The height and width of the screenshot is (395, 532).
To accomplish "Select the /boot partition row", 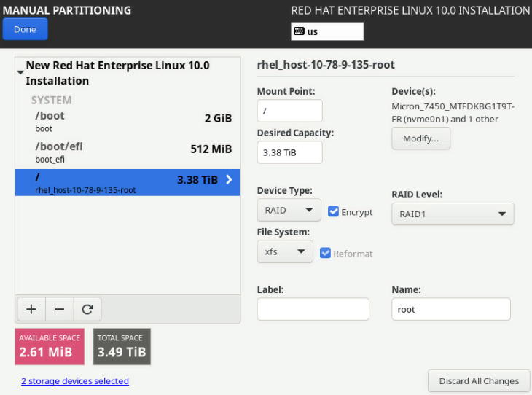I will pos(128,122).
